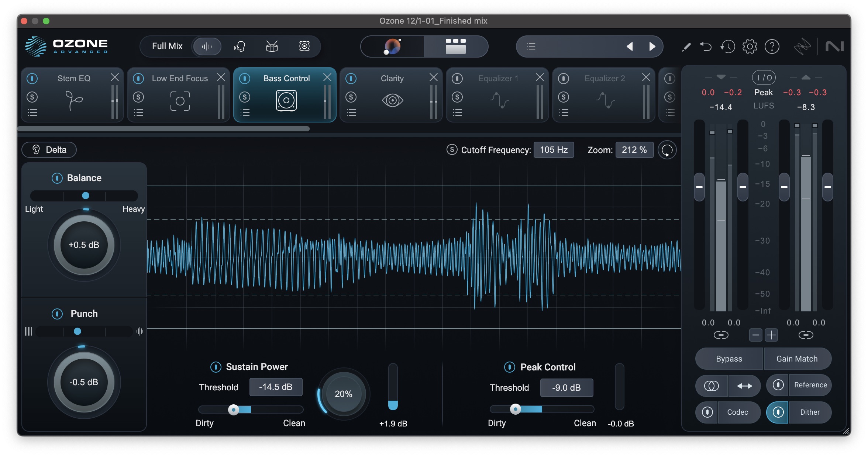This screenshot has height=456, width=868.
Task: Open the help question mark
Action: point(772,46)
